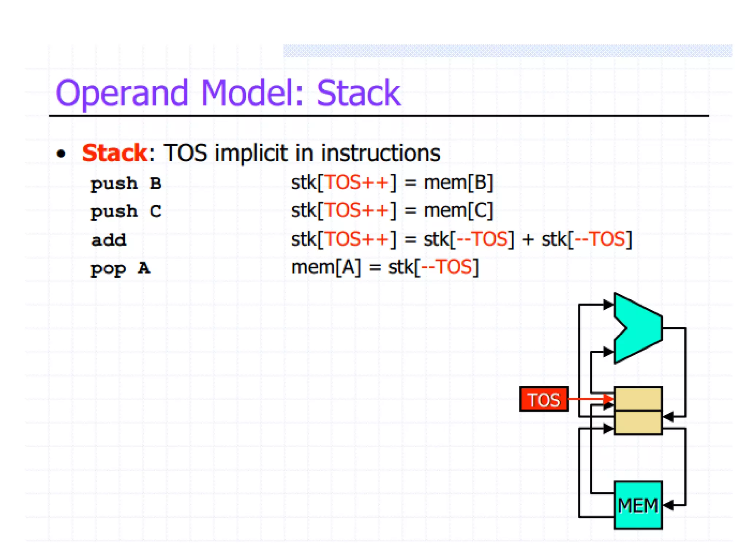Click the black bullet point dot
747x560 pixels.
pos(61,153)
